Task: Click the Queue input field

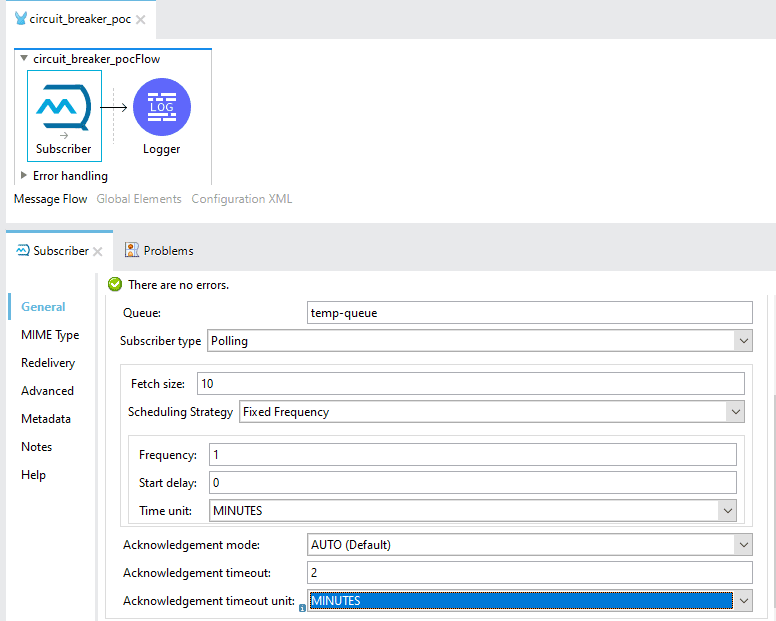Action: pos(530,313)
